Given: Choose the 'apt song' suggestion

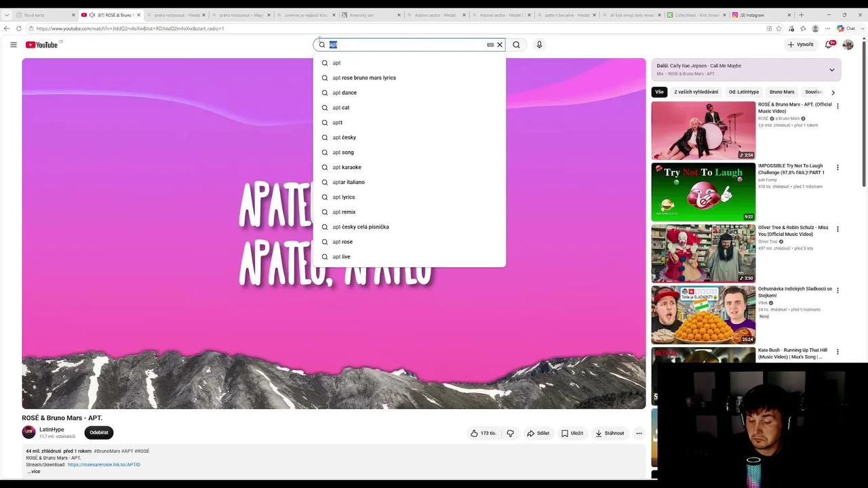Looking at the screenshot, I should (410, 152).
